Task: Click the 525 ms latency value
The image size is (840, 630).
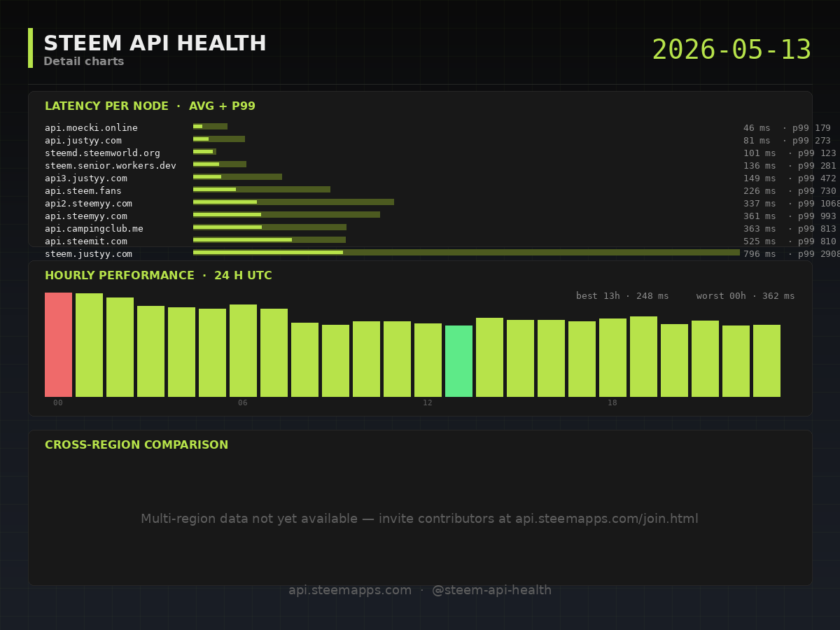Action: [x=759, y=241]
